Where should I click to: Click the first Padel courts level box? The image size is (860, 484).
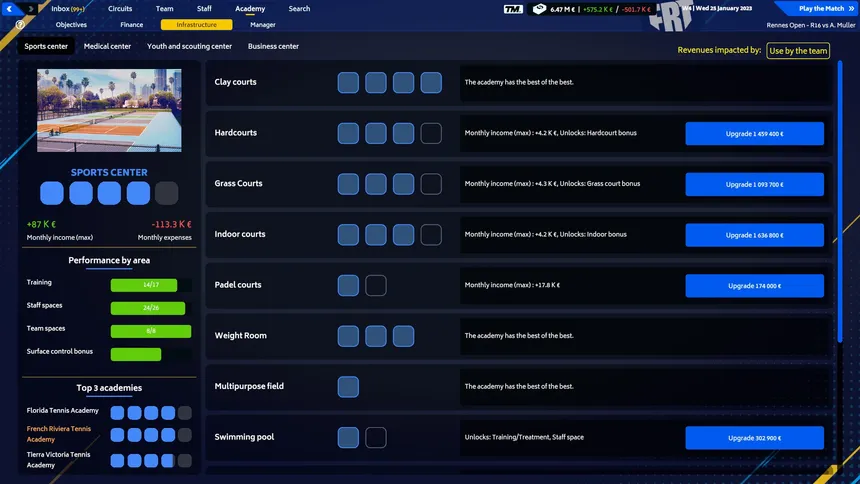pos(348,285)
